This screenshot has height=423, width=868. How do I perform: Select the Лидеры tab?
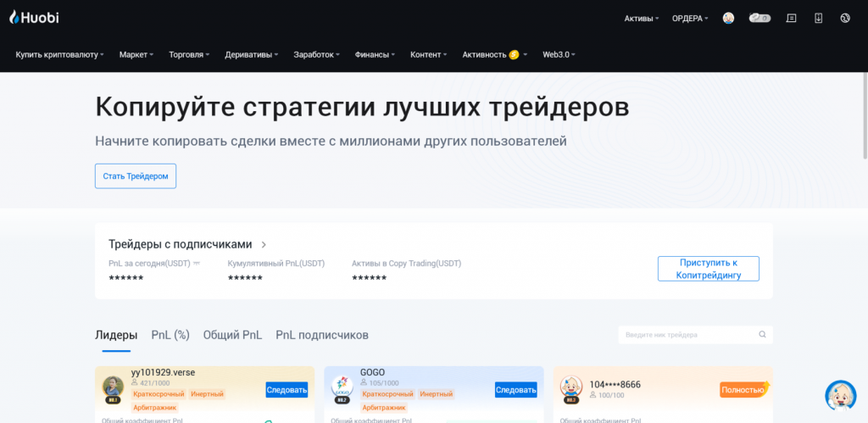[x=116, y=335]
